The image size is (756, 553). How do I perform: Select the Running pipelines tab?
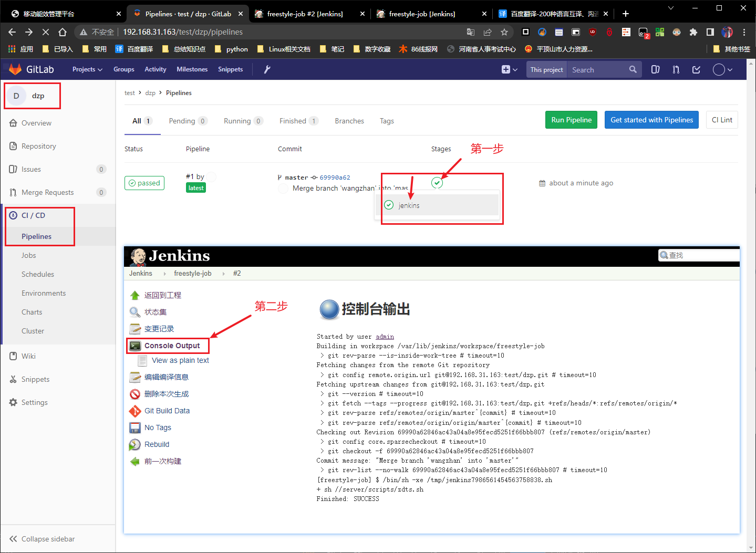pos(243,121)
